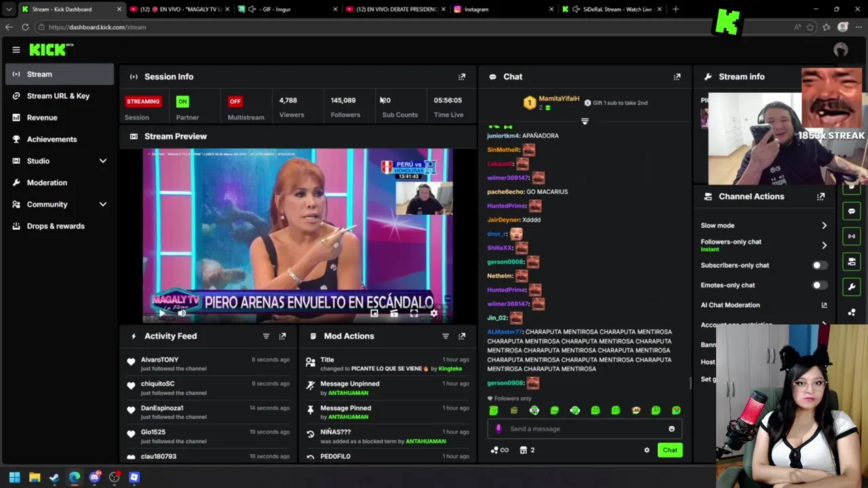
Task: Click username ALMaster77 in chat
Action: tap(505, 332)
